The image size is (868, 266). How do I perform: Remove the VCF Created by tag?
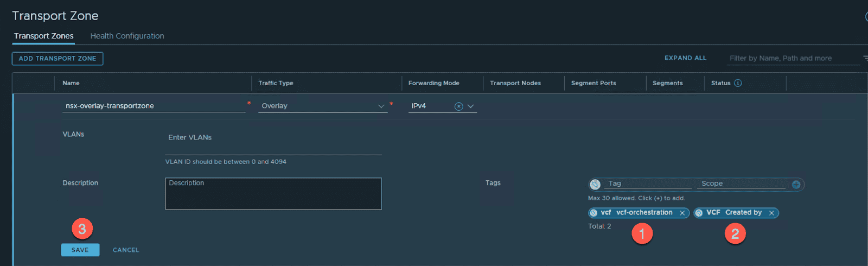pos(771,213)
